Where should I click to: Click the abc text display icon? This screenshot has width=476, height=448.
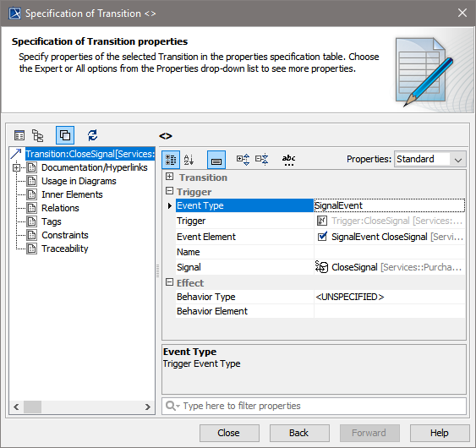tap(288, 160)
